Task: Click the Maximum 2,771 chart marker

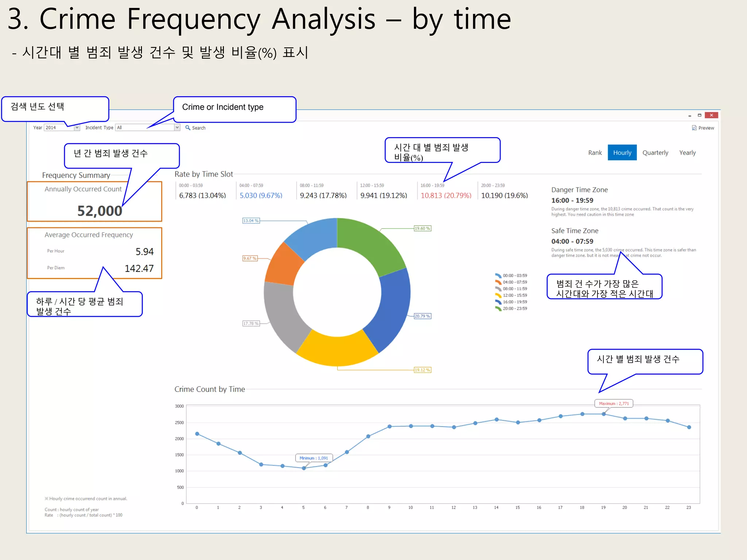Action: pos(614,404)
